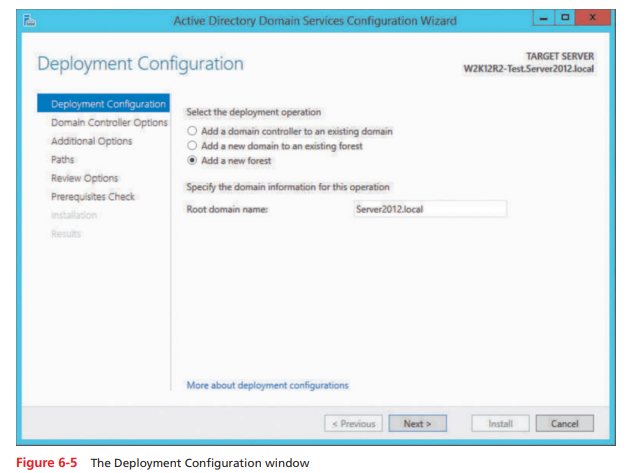Click the large 'Deployment Configuration' page heading
Image resolution: width=630 pixels, height=473 pixels.
[x=140, y=63]
